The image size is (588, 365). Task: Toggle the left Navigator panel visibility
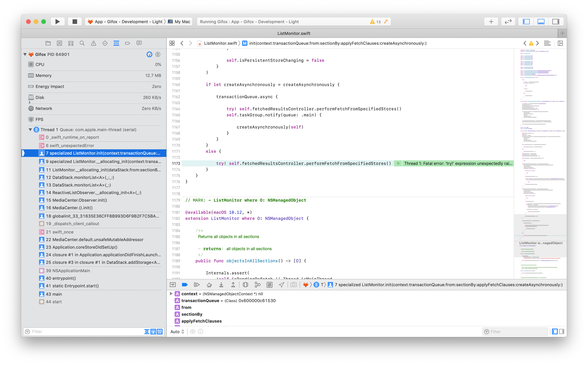click(526, 22)
